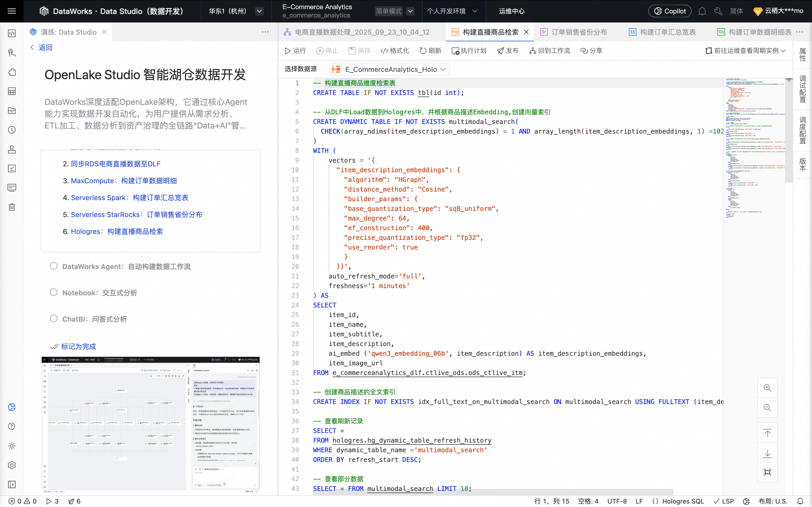This screenshot has width=812, height=507.
Task: Click the Format code (格式化) button
Action: (x=395, y=51)
